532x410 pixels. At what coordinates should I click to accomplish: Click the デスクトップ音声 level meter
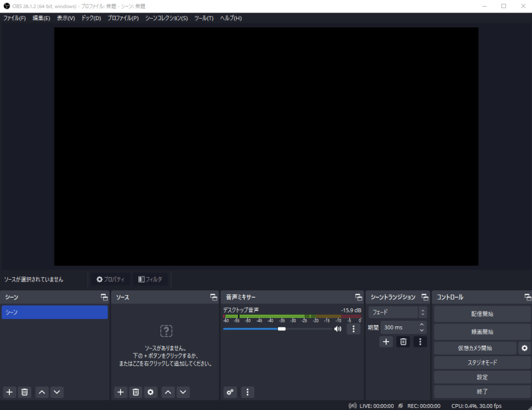pyautogui.click(x=292, y=316)
